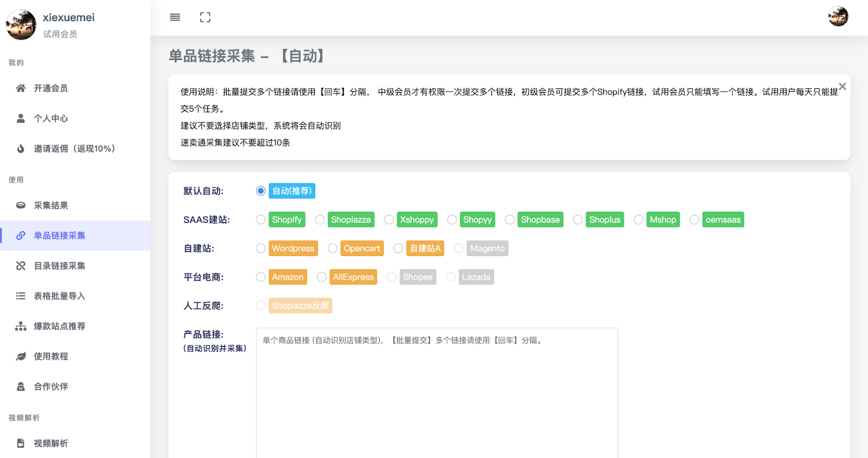The height and width of the screenshot is (458, 868).
Task: Click the home icon beside 开通会员
Action: pos(21,88)
